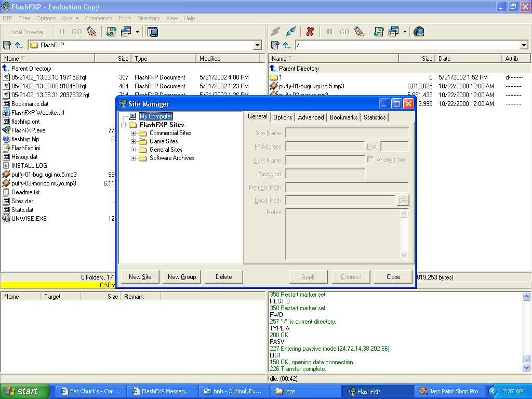Click the monitor icon in the local pane toolbar
The height and width of the screenshot is (399, 532).
(x=152, y=32)
